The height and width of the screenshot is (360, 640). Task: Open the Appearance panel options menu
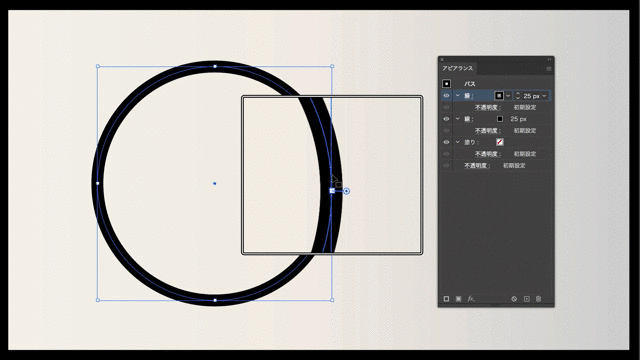[x=549, y=69]
